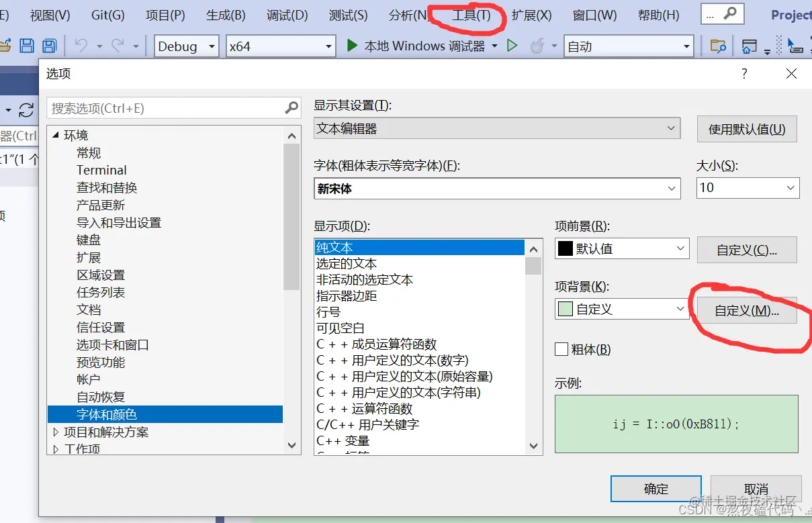Open the 帮助(H) menu
This screenshot has height=523, width=812.
point(658,15)
